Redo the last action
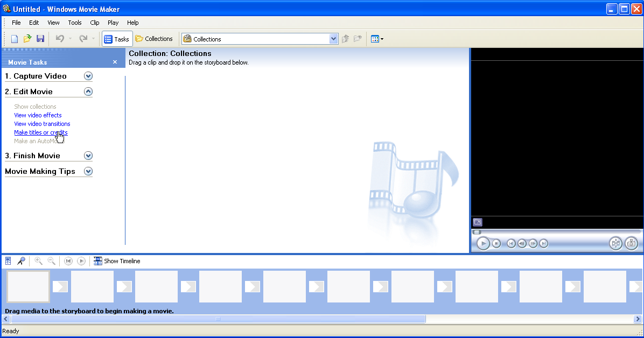The width and height of the screenshot is (644, 338). click(83, 39)
